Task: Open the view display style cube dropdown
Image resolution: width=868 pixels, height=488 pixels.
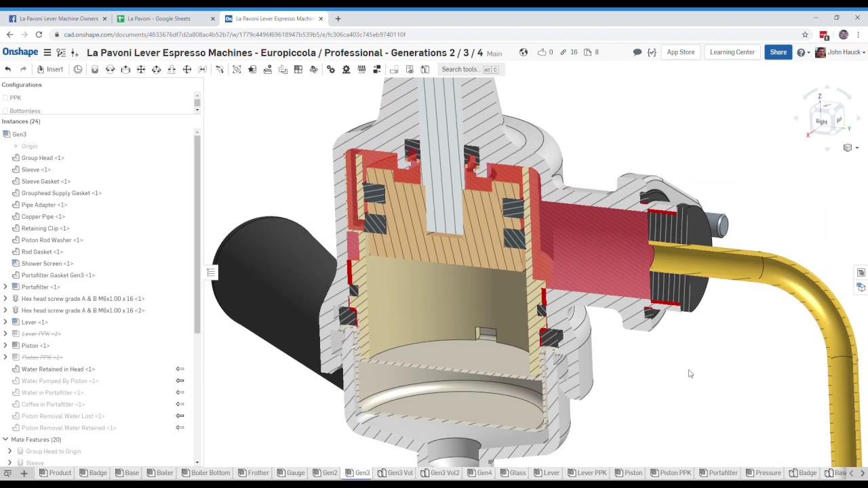Action: point(850,148)
